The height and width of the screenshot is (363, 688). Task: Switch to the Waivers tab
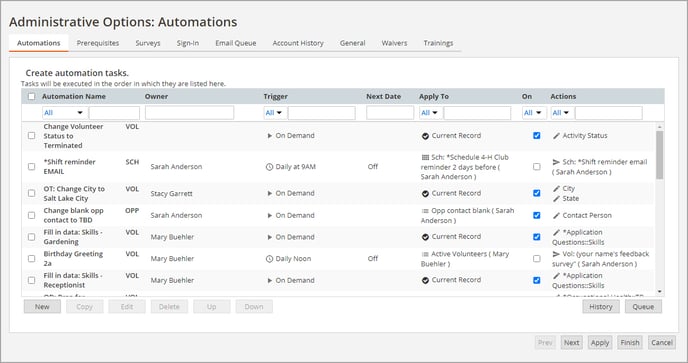tap(394, 43)
